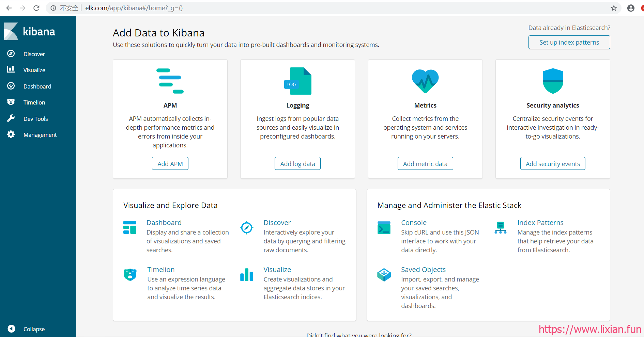Open Timelion from the sidebar menu
The image size is (644, 337).
point(34,102)
